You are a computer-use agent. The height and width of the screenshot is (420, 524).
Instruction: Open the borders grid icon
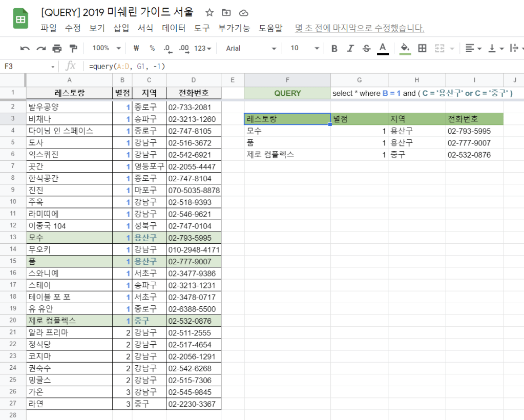(422, 48)
